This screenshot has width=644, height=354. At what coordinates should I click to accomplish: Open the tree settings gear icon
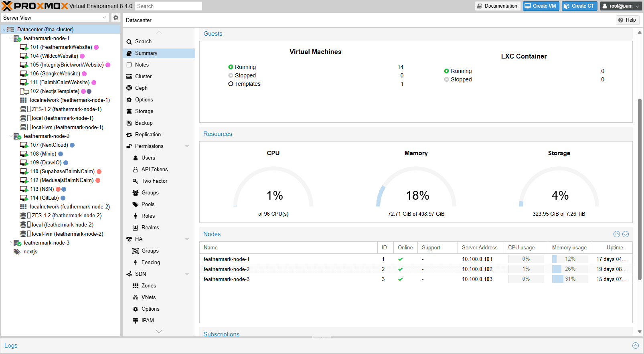click(116, 18)
